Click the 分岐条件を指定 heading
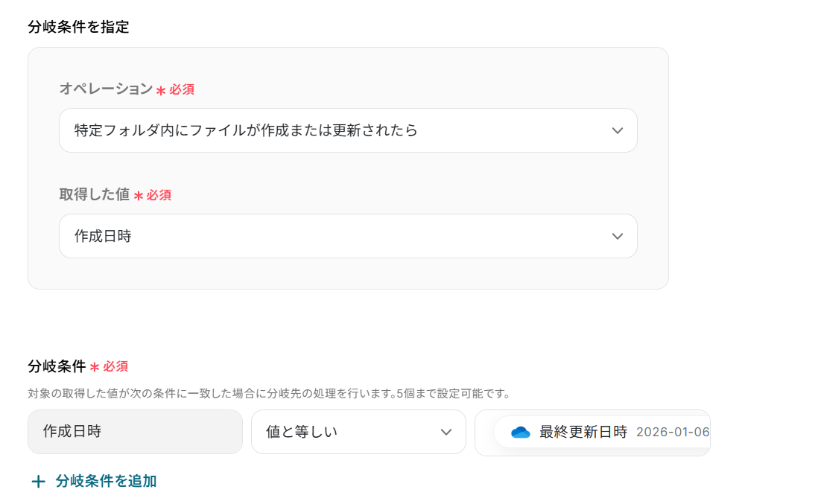818x504 pixels. point(78,28)
